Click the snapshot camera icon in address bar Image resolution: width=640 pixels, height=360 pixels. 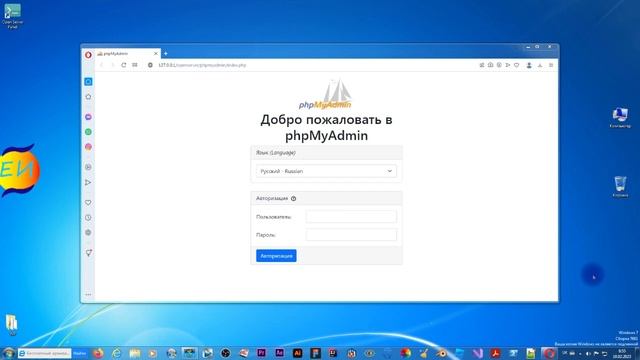coord(490,65)
